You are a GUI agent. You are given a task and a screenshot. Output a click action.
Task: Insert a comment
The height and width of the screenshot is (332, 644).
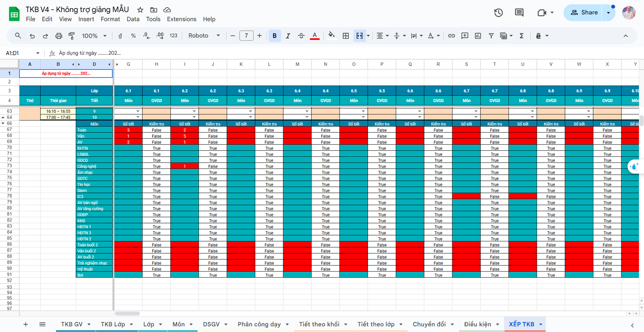coord(465,36)
